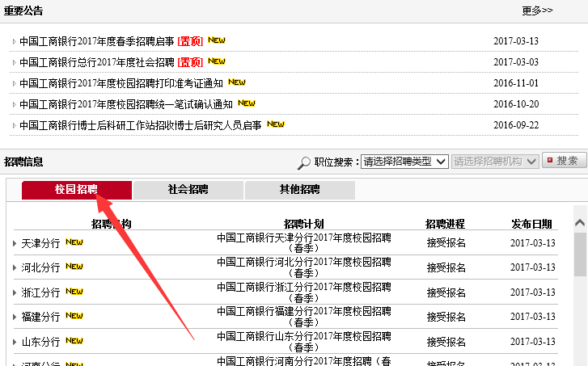Click the arrow bullet before 统一笔试确认通知
Screen dimensions: 588x366
pos(14,104)
